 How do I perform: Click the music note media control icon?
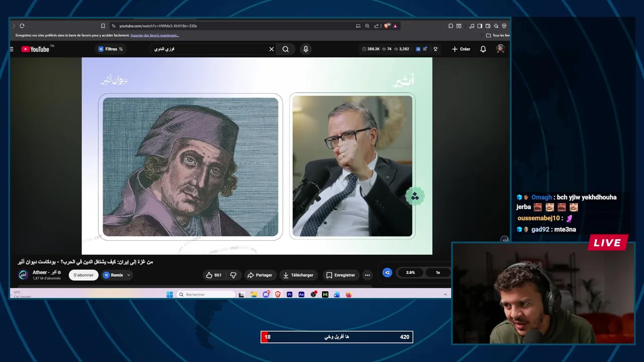coord(471,26)
